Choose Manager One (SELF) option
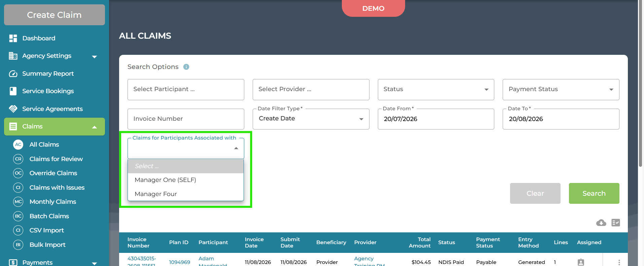The height and width of the screenshot is (266, 644). pos(186,180)
